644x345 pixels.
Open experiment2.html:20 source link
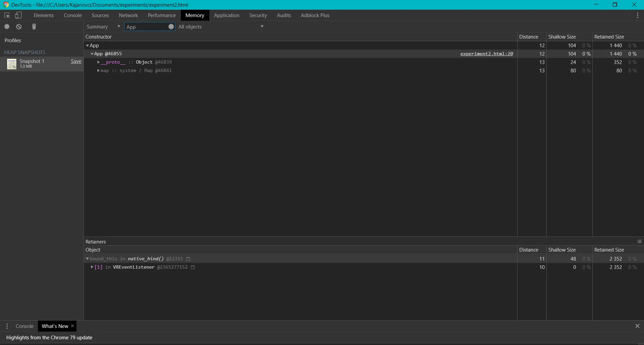click(487, 54)
